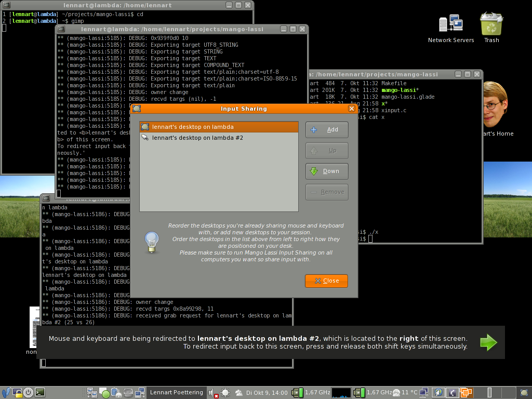Click "xinput.c" in the terminal listing

[x=394, y=111]
